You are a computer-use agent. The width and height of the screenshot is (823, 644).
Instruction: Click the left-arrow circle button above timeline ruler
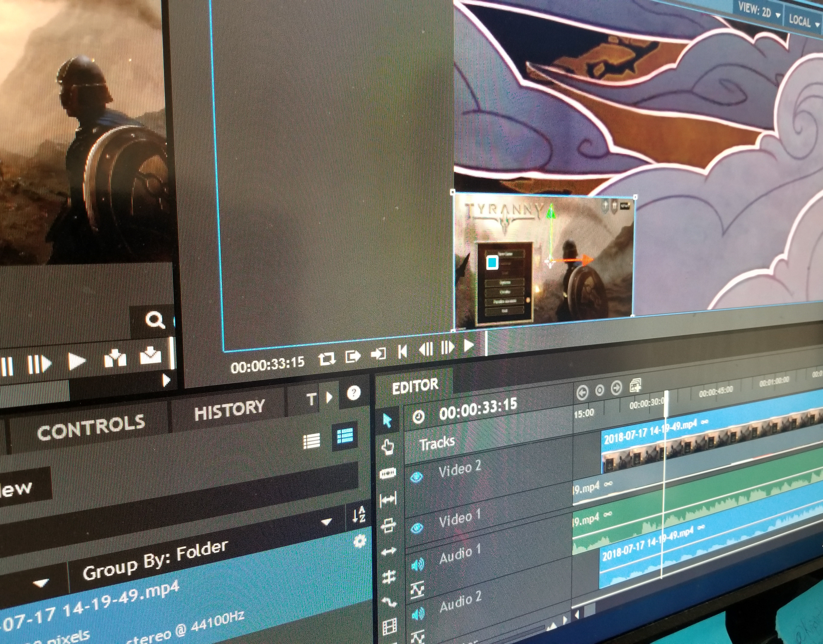point(583,392)
